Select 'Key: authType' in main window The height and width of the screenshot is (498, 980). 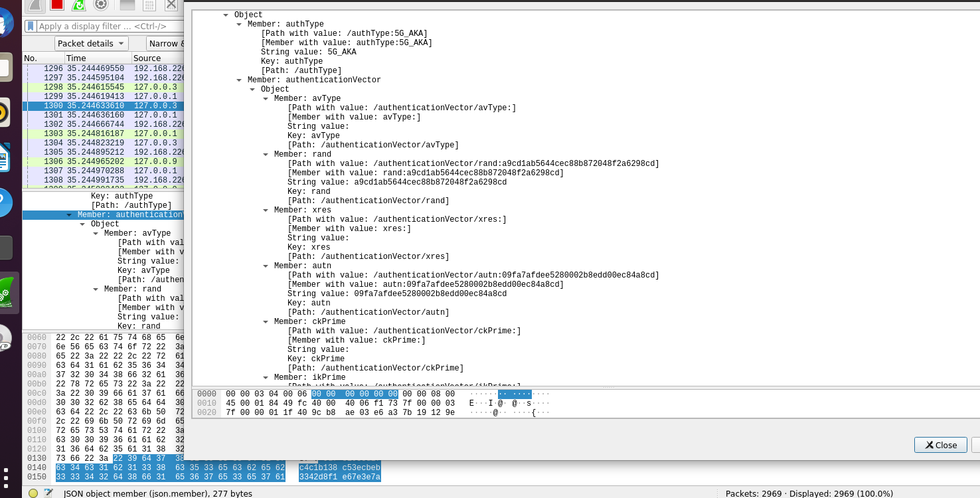pyautogui.click(x=122, y=196)
